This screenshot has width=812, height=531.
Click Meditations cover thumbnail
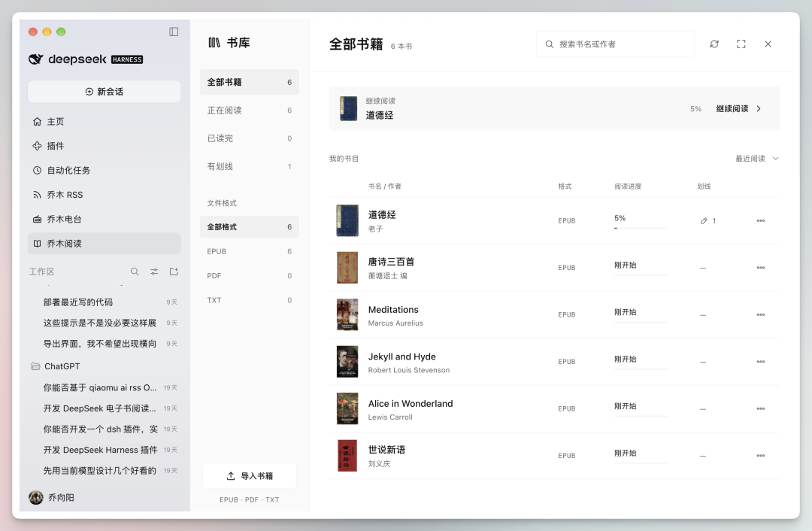tap(347, 314)
